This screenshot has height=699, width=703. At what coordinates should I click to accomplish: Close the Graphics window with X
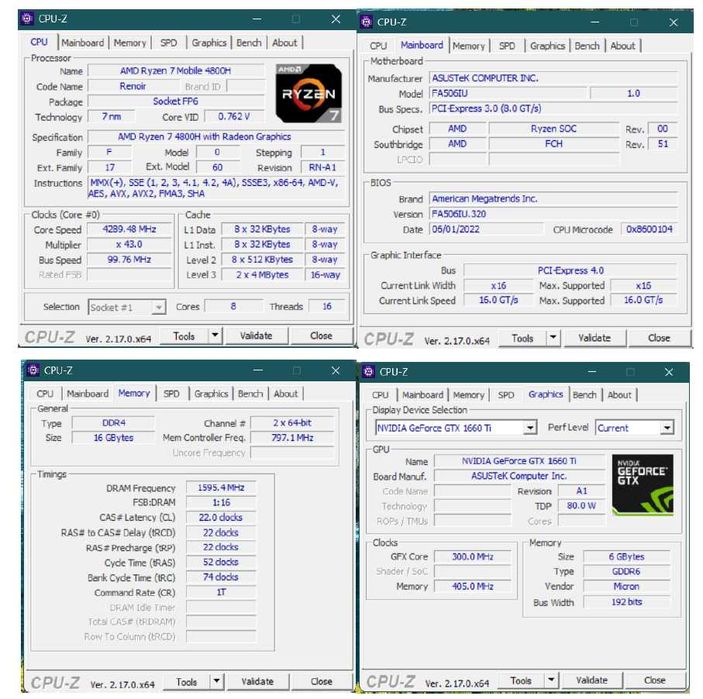669,372
